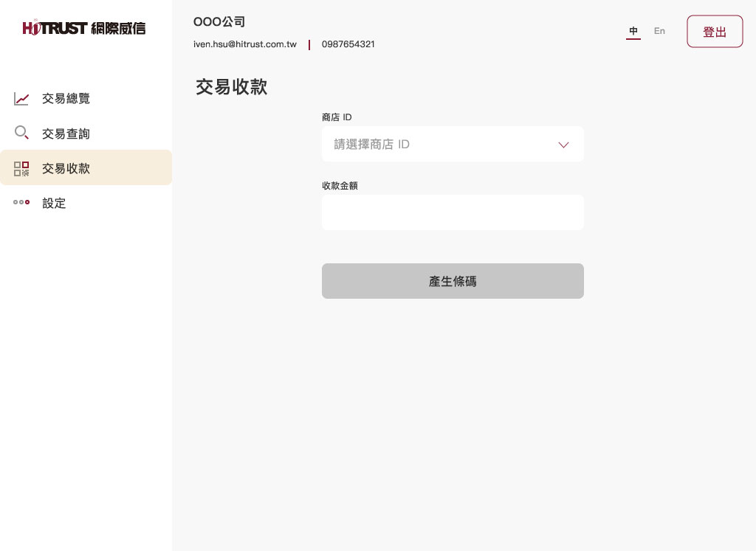Click the 產生條碼 button

(x=453, y=281)
